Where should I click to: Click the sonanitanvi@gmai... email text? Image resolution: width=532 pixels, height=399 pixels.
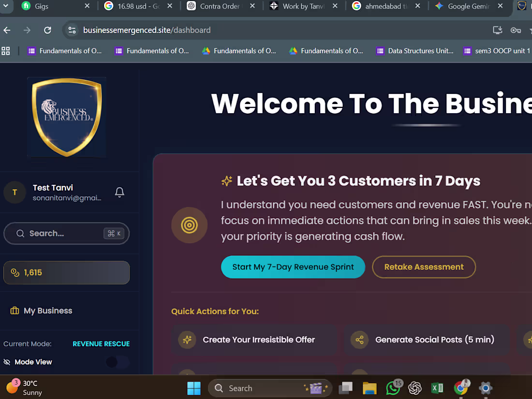(x=67, y=198)
